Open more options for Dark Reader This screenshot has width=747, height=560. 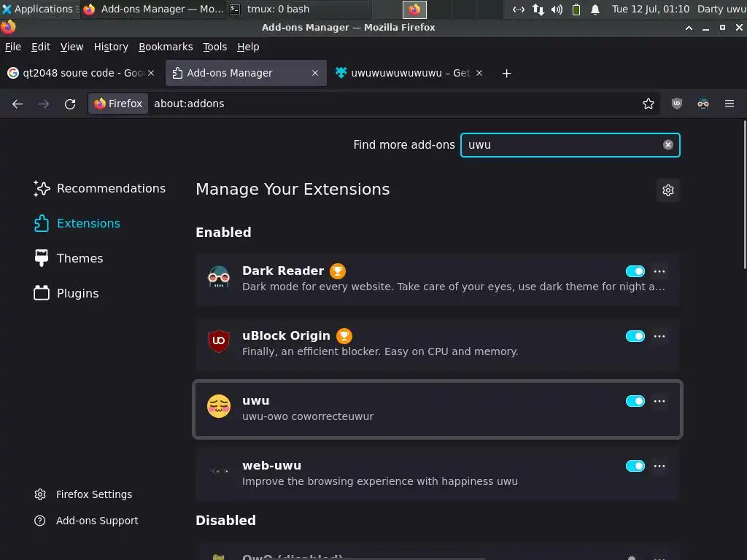click(x=659, y=271)
